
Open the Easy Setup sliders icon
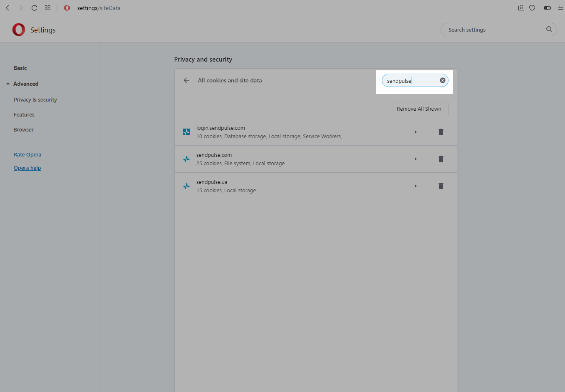coord(560,8)
